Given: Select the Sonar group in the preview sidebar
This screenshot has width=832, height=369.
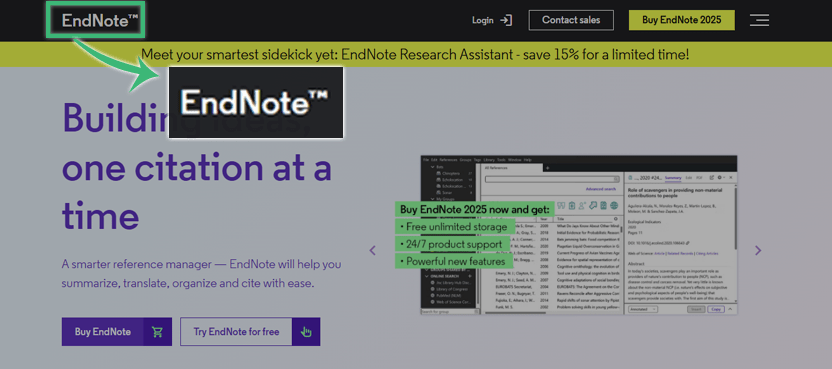Looking at the screenshot, I should click(x=447, y=192).
